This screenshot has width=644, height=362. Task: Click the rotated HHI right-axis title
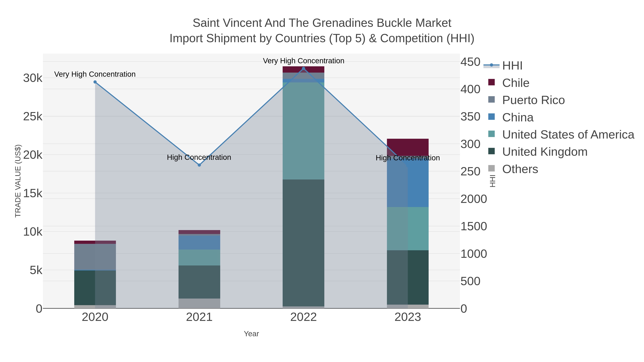(492, 181)
